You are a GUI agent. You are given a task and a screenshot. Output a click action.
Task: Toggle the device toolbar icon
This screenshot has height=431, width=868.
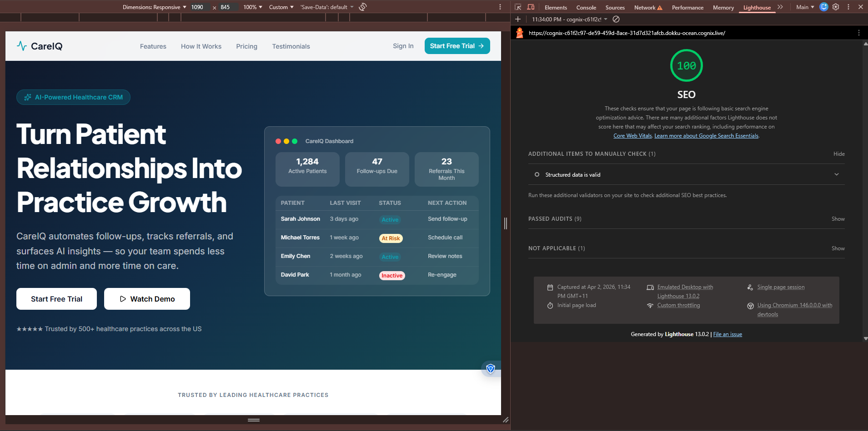(531, 7)
